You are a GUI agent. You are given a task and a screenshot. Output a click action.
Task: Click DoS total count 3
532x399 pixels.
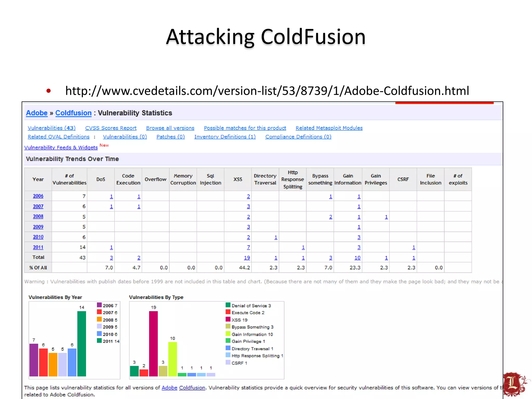[x=111, y=258]
